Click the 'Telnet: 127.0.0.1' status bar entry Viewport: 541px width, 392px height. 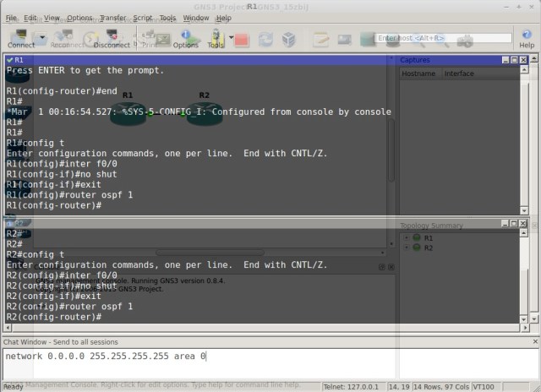coord(351,387)
